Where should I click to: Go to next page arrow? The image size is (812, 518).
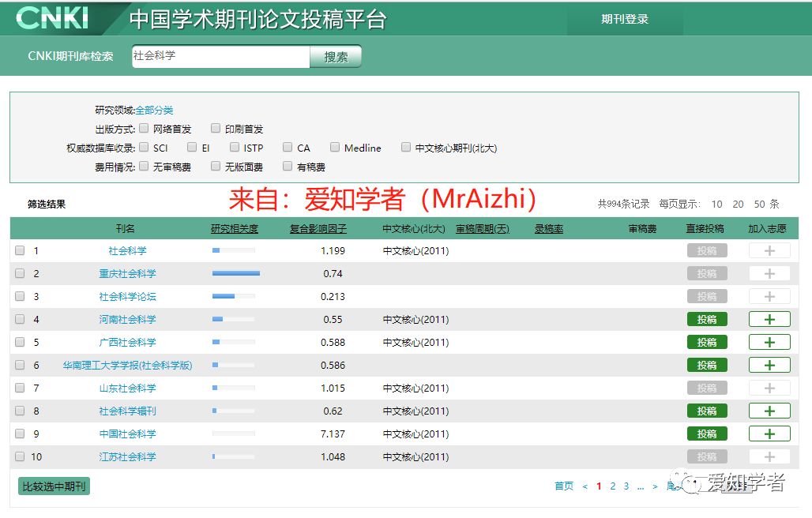(655, 486)
